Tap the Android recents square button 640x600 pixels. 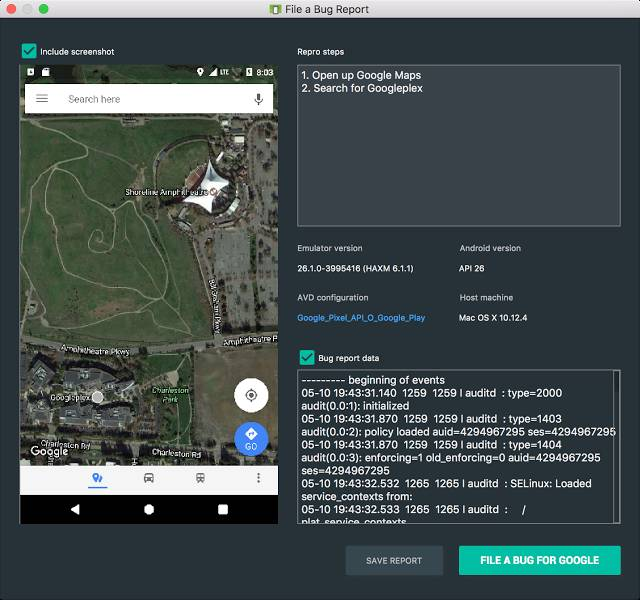[223, 509]
